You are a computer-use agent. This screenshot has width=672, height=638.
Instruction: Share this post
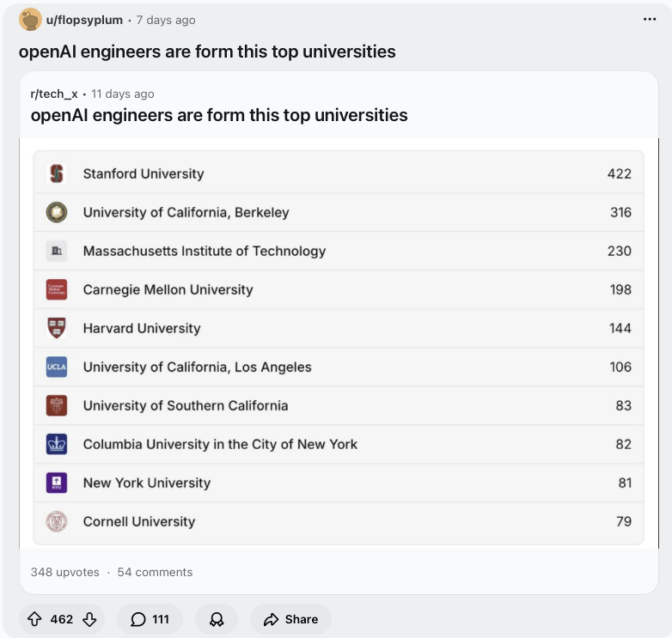coord(290,619)
